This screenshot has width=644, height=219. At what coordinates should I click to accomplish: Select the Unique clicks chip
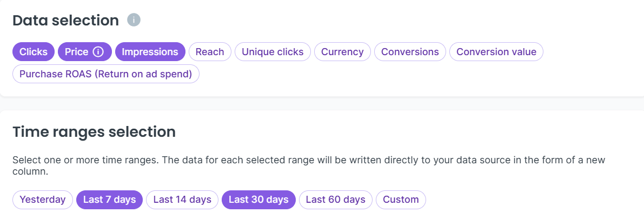click(x=273, y=52)
